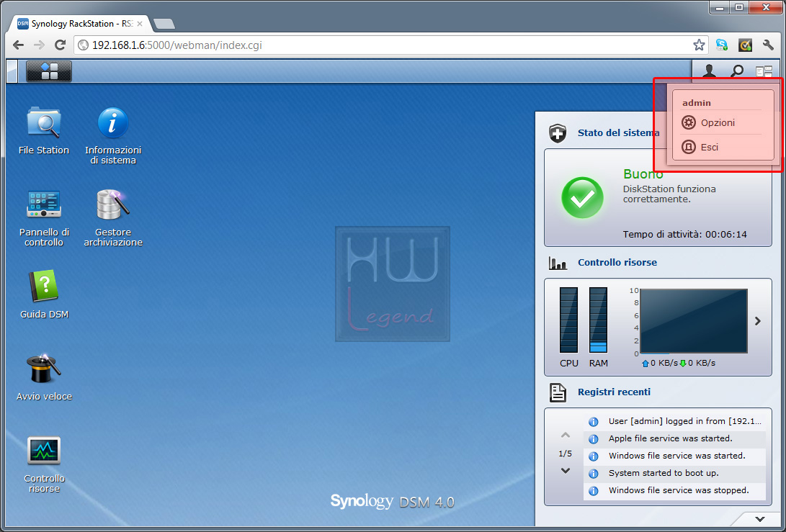Click the 'Tempo di attività: 00:06:14' text
The height and width of the screenshot is (532, 786).
coord(684,235)
